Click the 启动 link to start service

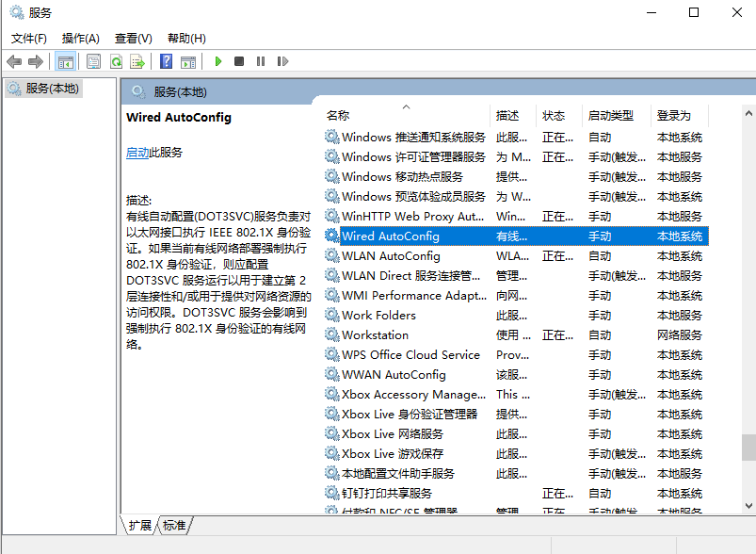click(137, 153)
